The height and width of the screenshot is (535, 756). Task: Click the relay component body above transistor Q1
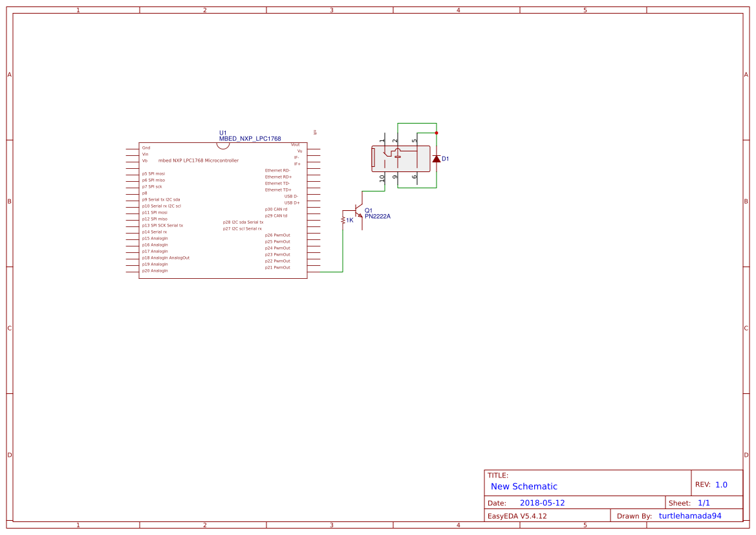coord(401,160)
